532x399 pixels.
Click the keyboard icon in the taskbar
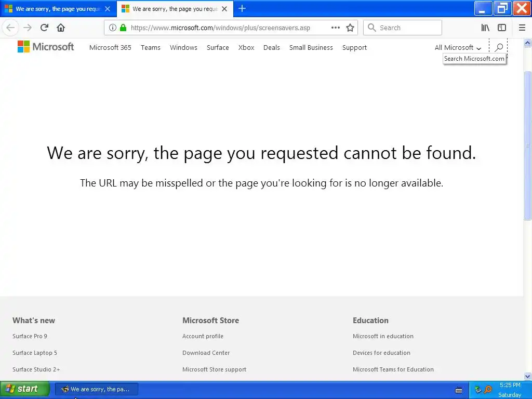[x=458, y=390]
